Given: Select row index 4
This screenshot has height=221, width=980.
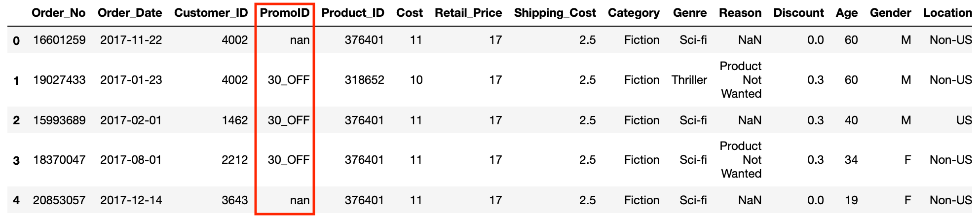Looking at the screenshot, I should point(16,200).
